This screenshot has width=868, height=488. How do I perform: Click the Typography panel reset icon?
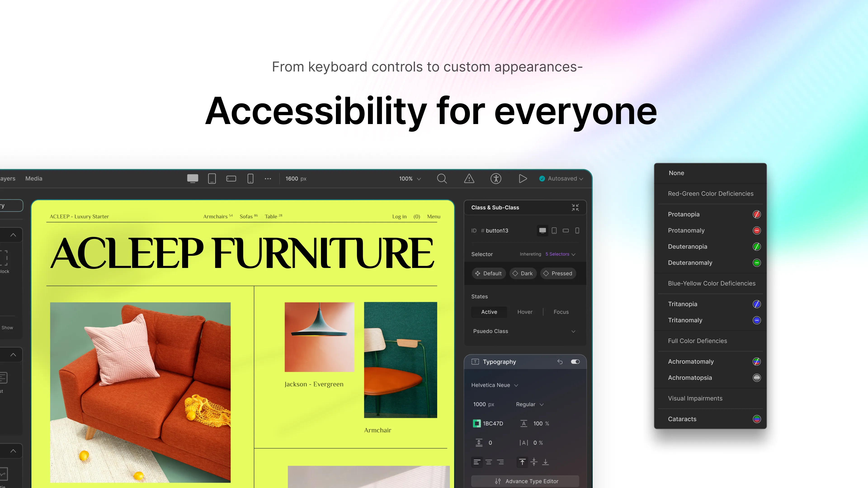560,362
